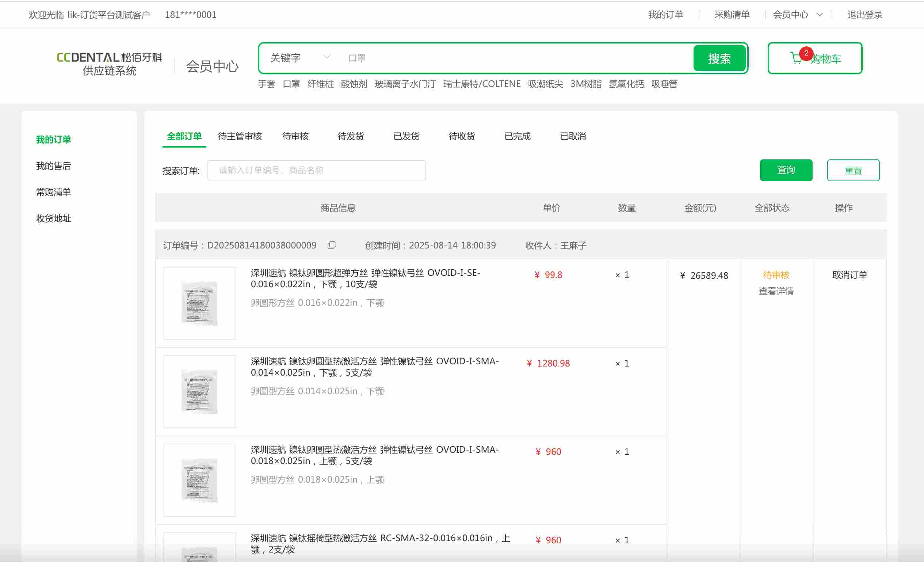Copy the order number with copy icon
This screenshot has height=562, width=924.
pos(332,245)
